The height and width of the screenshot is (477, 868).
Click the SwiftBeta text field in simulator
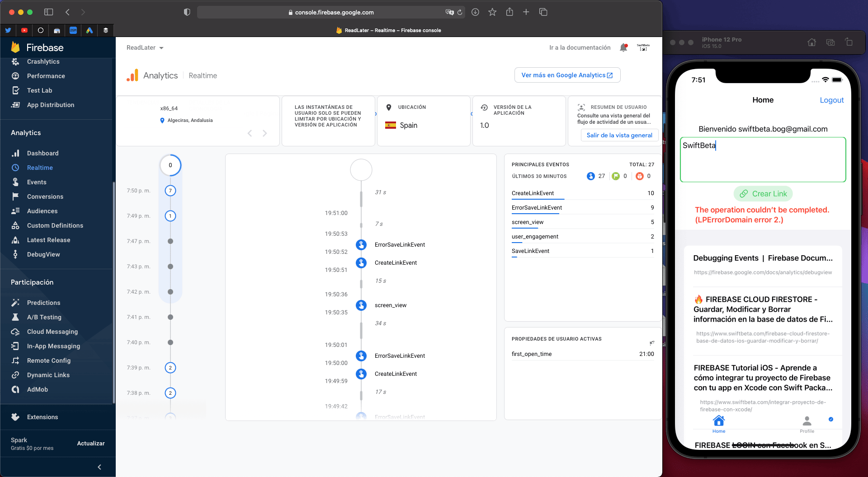(x=763, y=159)
